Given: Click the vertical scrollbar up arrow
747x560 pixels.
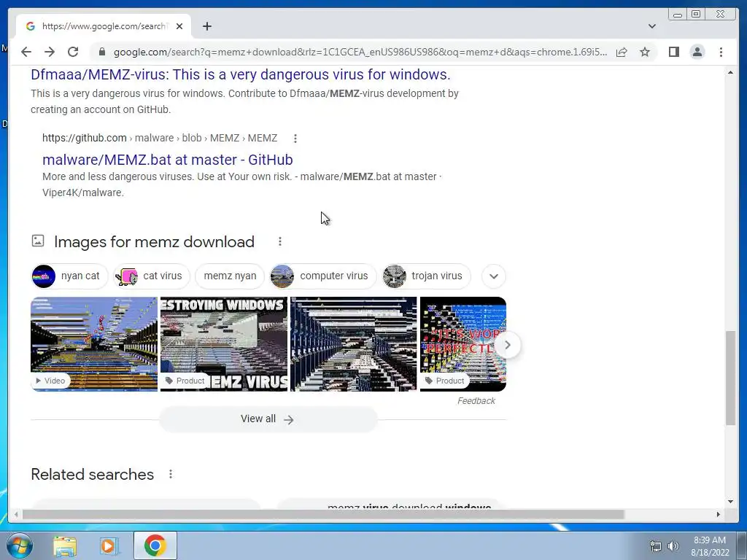Looking at the screenshot, I should [x=730, y=72].
